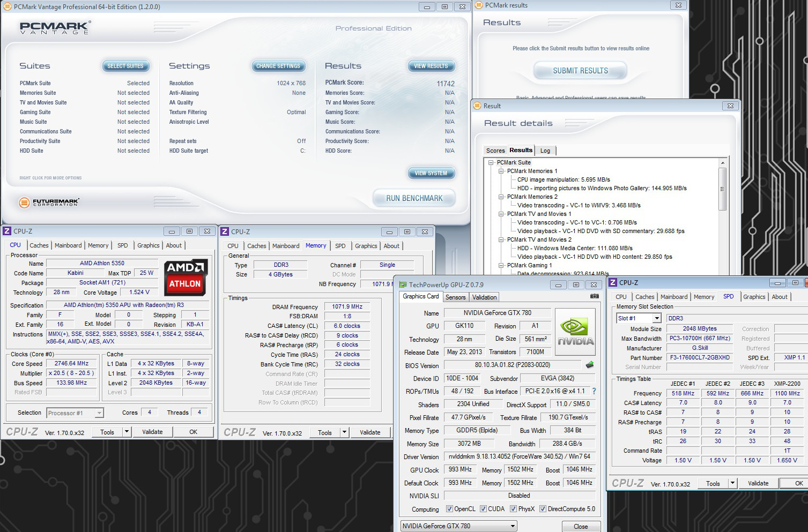Toggle the OpenCL checkbox
The width and height of the screenshot is (808, 532).
coord(449,509)
